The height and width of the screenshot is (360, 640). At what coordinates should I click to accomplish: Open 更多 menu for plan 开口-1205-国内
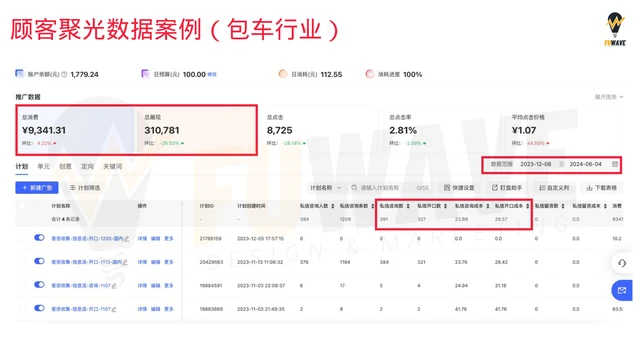point(169,239)
